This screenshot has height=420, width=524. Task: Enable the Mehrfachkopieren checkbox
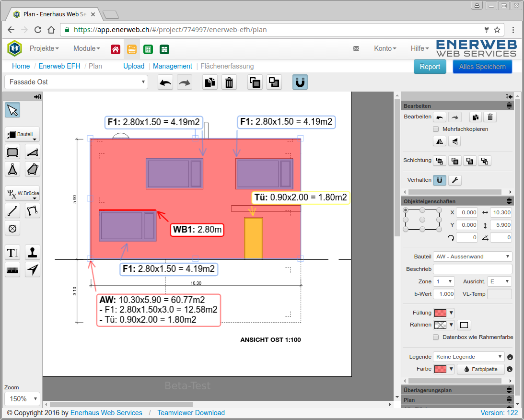coord(436,129)
